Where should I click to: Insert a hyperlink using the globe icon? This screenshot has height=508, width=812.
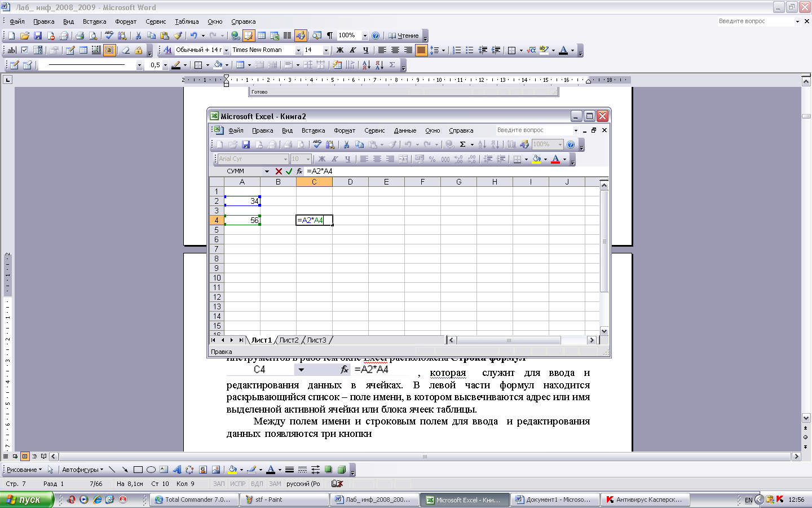[236, 36]
